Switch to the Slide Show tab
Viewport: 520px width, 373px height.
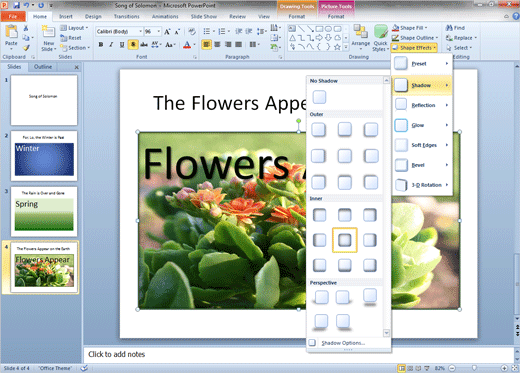pos(204,16)
